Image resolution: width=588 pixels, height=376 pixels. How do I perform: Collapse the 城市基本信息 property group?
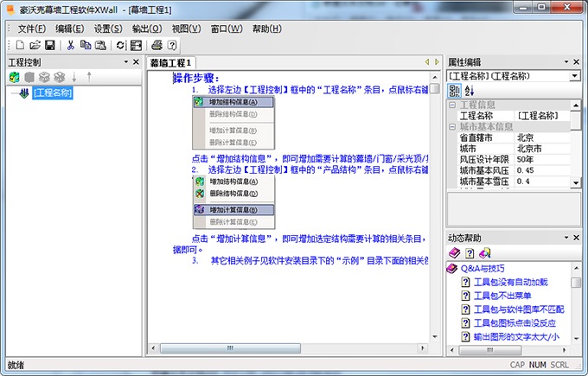tap(451, 126)
